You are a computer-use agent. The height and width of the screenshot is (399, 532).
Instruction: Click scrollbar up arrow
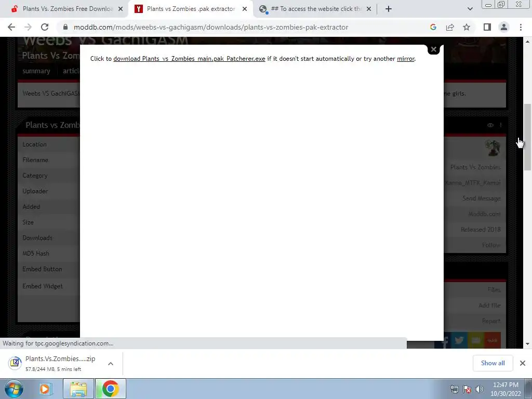pyautogui.click(x=528, y=42)
